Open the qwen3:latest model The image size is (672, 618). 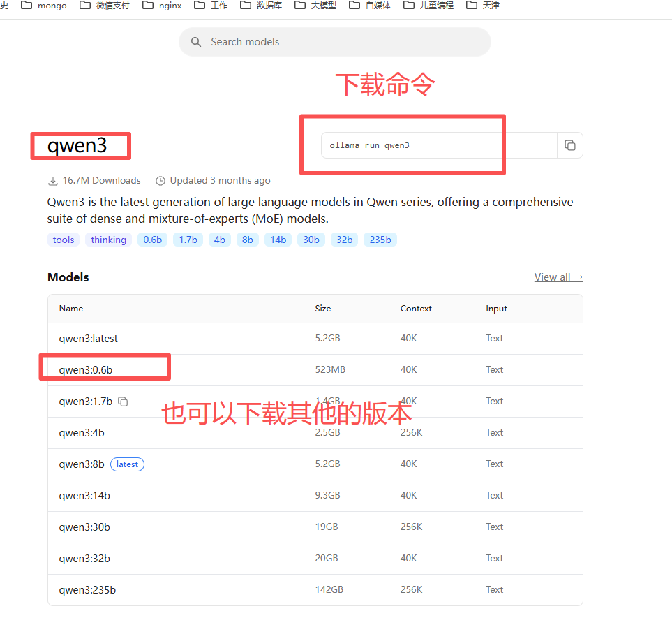(89, 339)
